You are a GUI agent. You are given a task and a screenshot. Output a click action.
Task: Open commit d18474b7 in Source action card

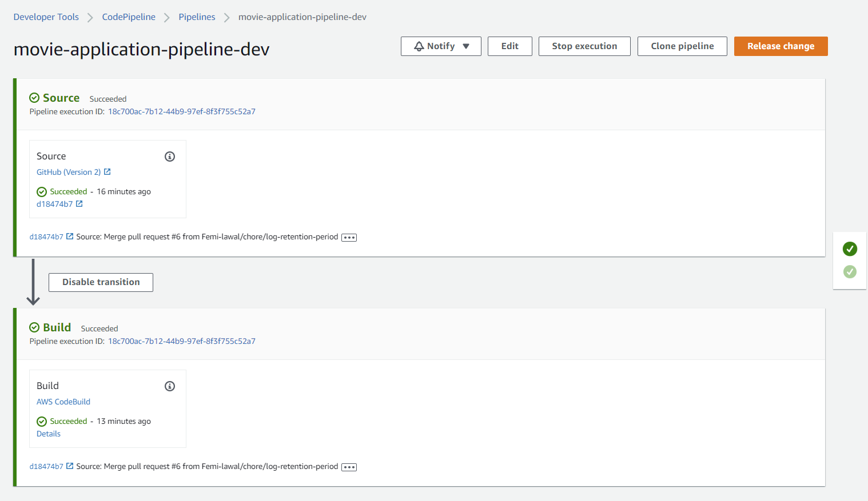click(x=55, y=204)
